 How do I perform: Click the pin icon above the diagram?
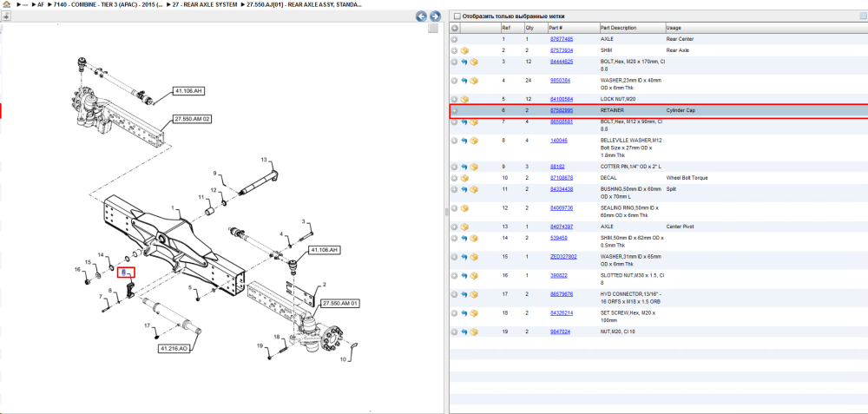tap(6, 16)
